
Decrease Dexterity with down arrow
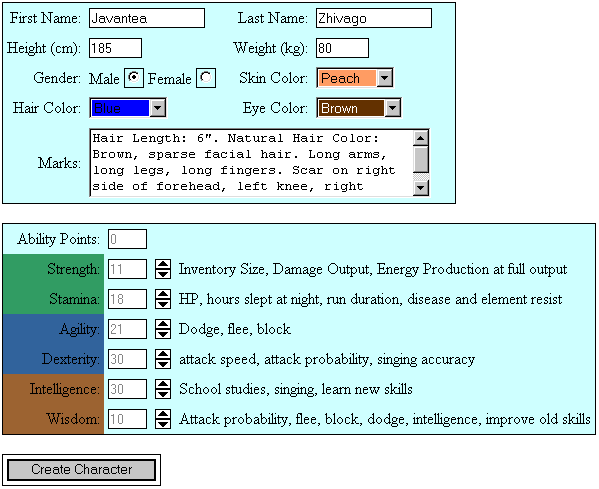[x=163, y=364]
